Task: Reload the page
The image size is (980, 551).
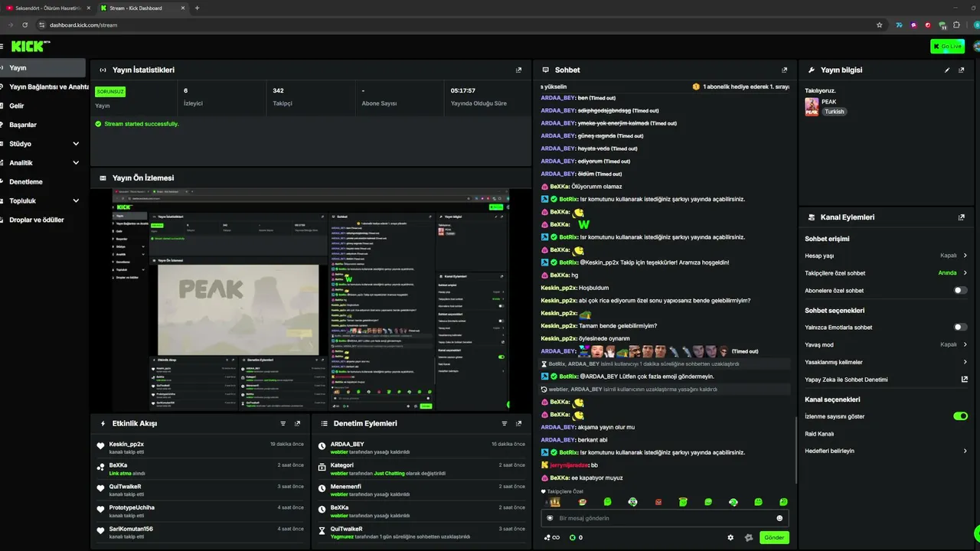Action: tap(24, 24)
